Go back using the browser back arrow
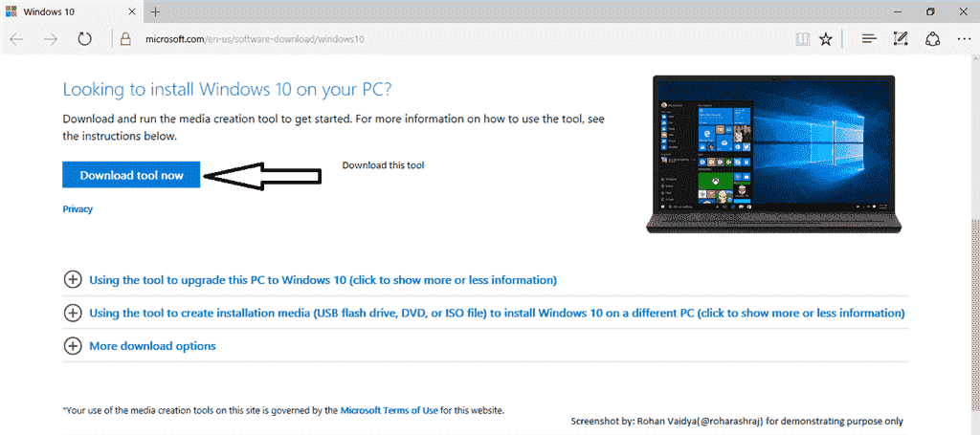 pos(16,39)
